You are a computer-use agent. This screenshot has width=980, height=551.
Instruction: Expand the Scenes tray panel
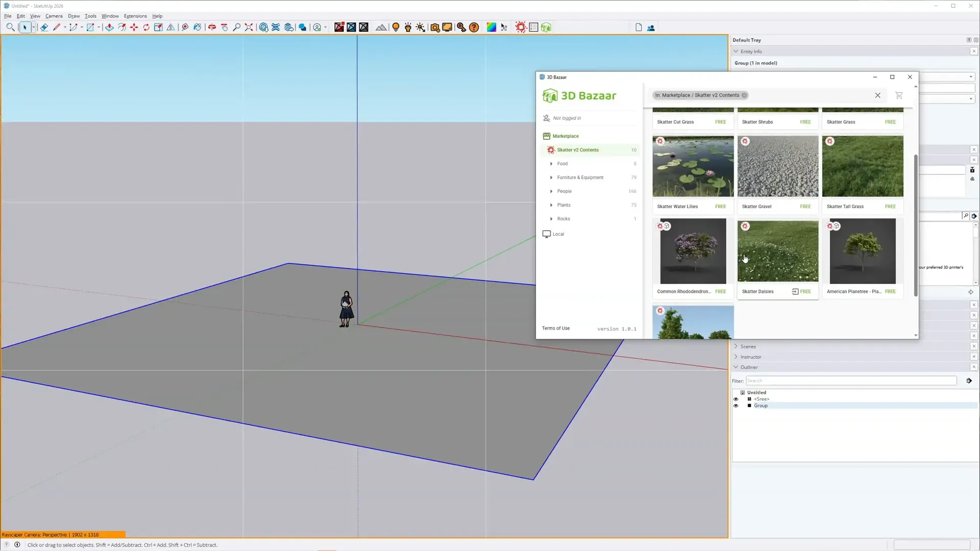coord(736,346)
